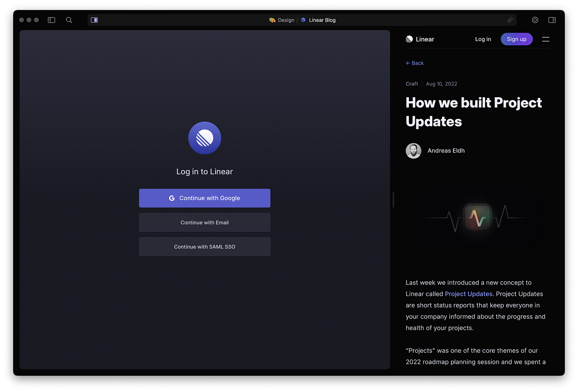578x392 pixels.
Task: Click the split view divider handle
Action: [x=393, y=200]
